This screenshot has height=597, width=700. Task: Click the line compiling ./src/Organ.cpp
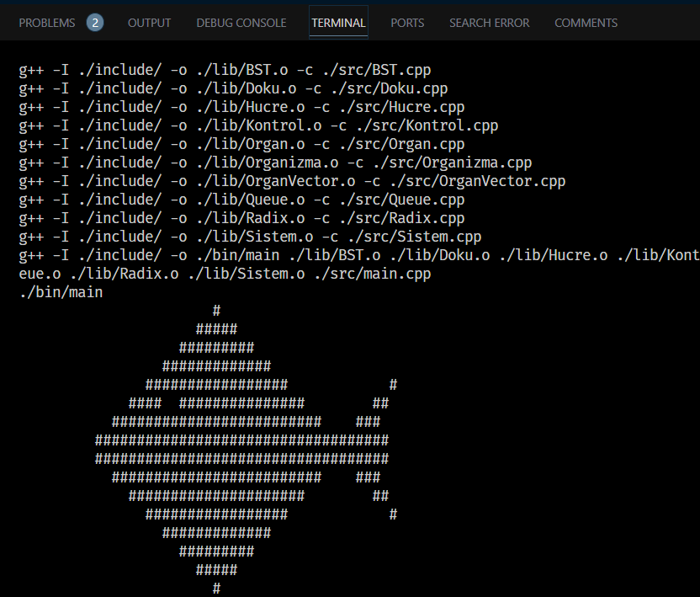pyautogui.click(x=241, y=144)
